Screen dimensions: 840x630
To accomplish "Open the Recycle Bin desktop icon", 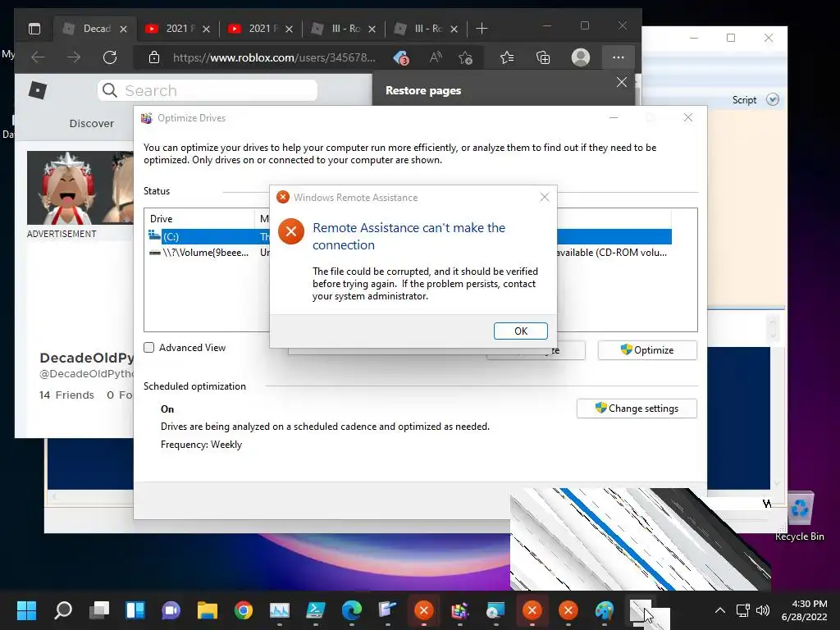I will tap(799, 517).
